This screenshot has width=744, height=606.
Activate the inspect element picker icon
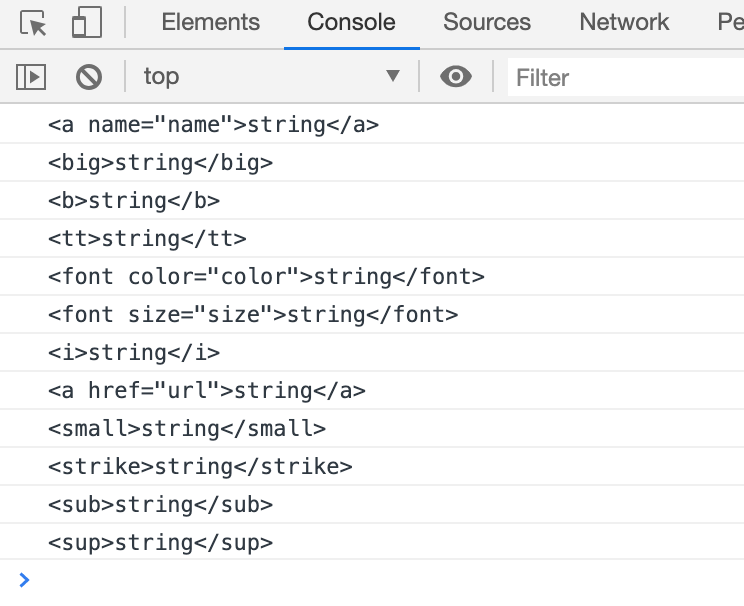point(33,22)
